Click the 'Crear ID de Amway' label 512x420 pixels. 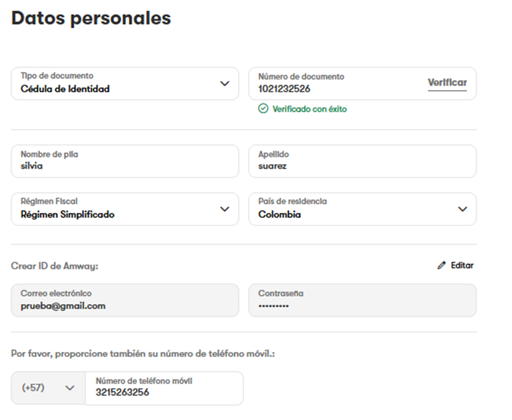[x=55, y=266]
